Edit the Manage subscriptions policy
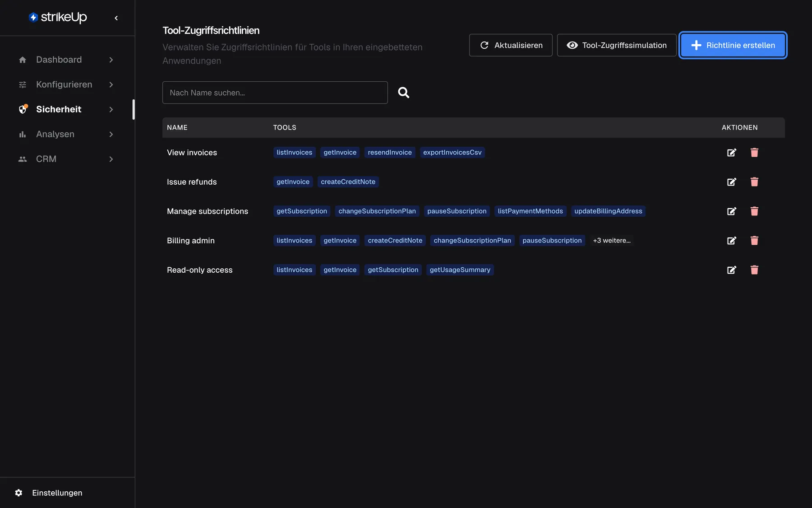The height and width of the screenshot is (508, 812). click(732, 211)
